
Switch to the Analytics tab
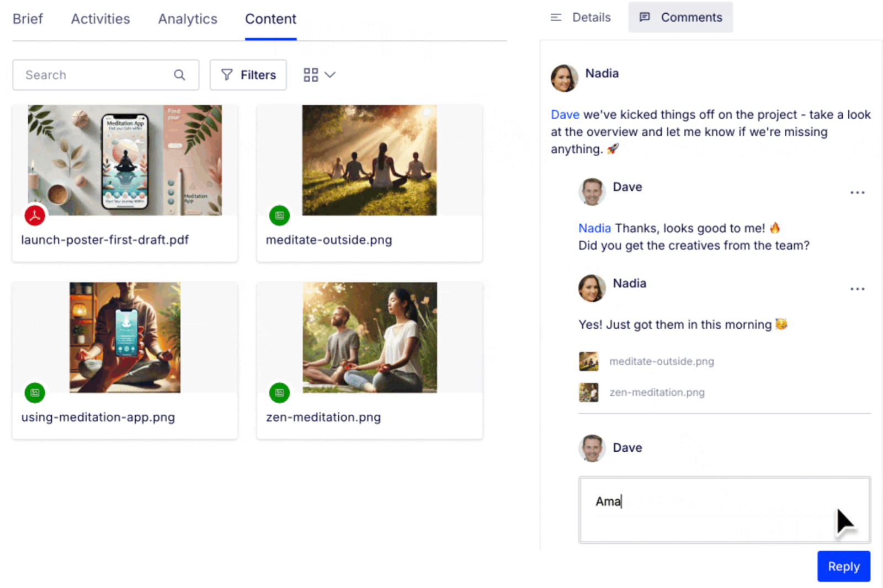pos(188,19)
